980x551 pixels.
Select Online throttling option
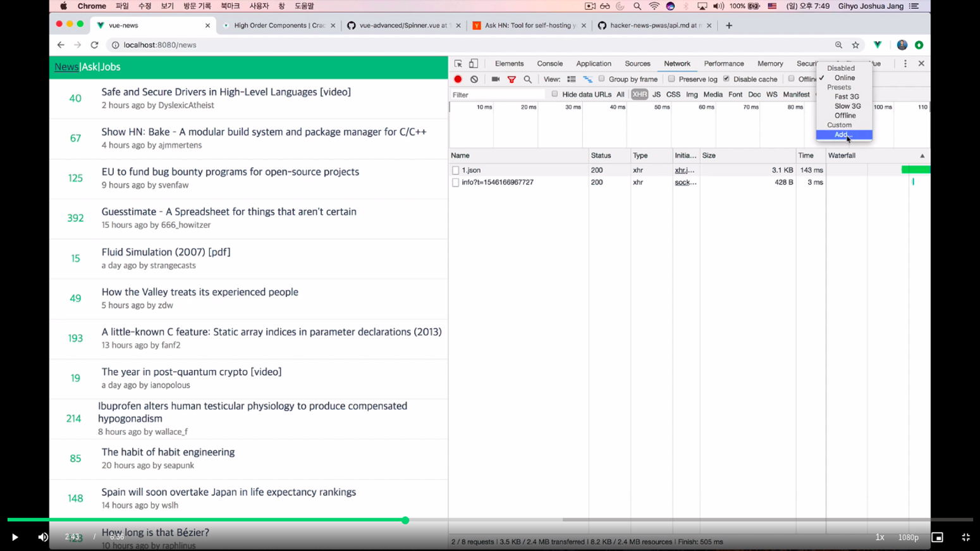point(844,78)
